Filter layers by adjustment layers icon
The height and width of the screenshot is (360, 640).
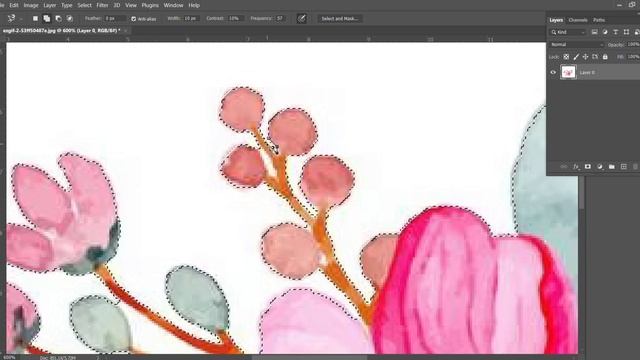coord(605,32)
